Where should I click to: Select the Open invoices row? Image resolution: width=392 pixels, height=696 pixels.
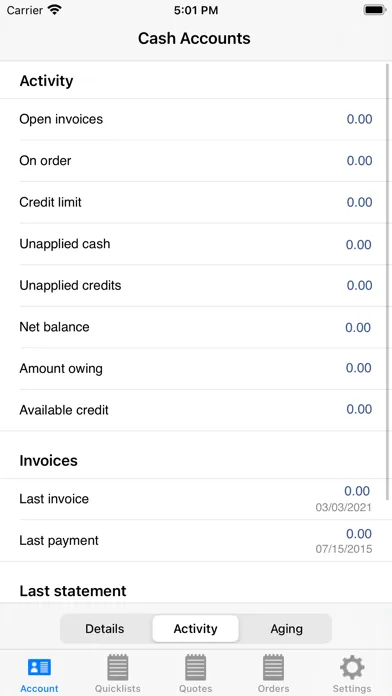[196, 119]
